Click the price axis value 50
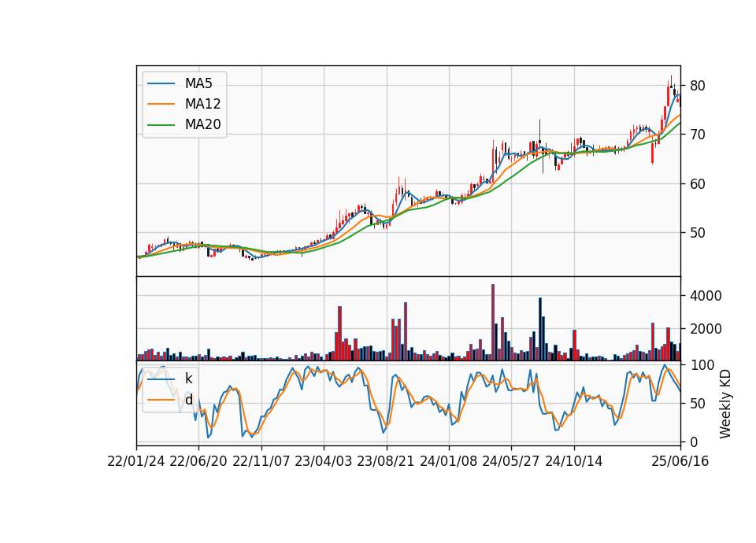This screenshot has height=543, width=756. coord(697,233)
